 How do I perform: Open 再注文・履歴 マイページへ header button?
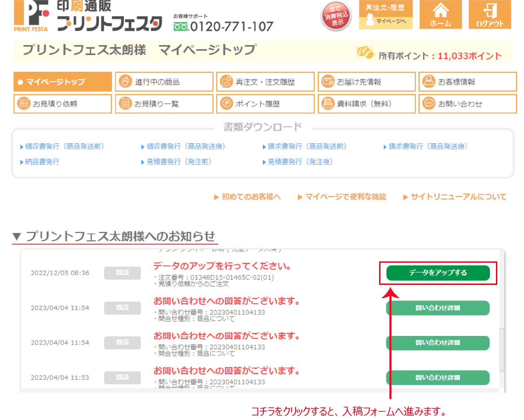[x=386, y=15]
